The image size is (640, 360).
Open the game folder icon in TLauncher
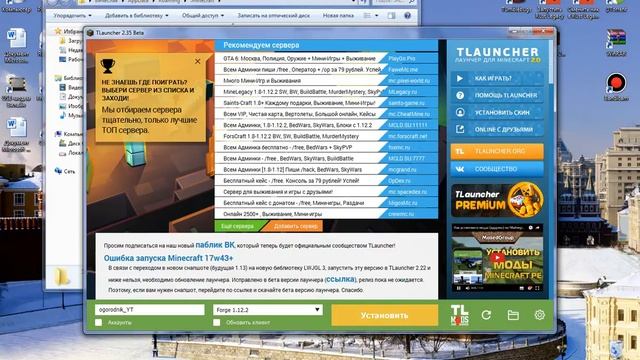[513, 315]
